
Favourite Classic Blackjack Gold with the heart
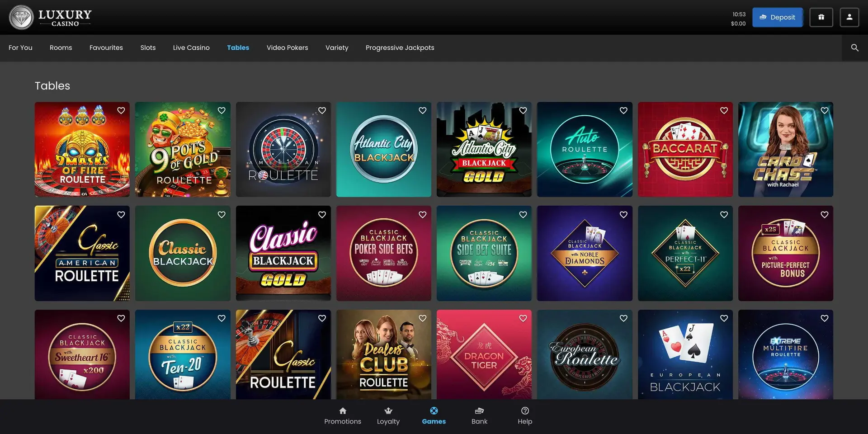tap(322, 214)
